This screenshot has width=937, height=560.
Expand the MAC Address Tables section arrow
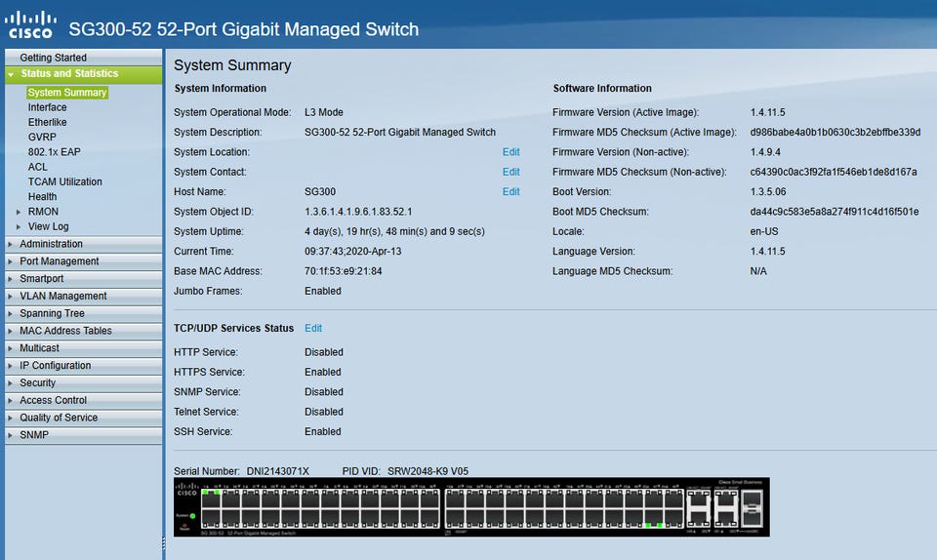[x=10, y=331]
